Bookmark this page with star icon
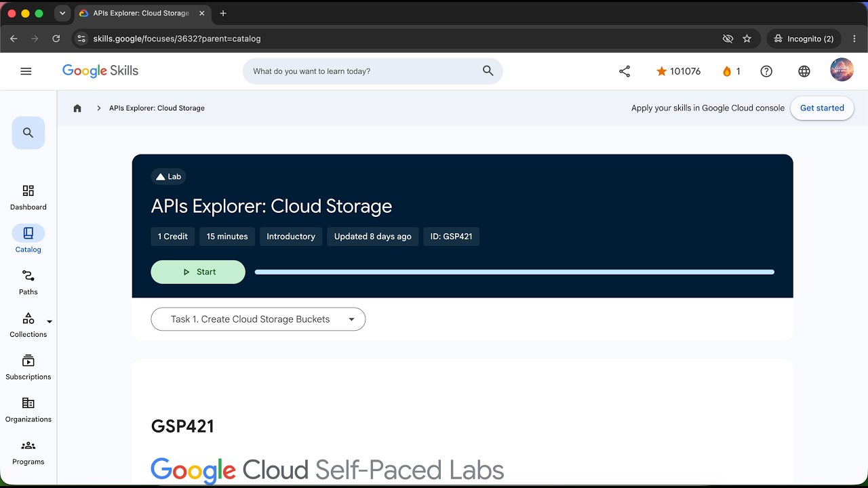868x488 pixels. click(x=747, y=39)
